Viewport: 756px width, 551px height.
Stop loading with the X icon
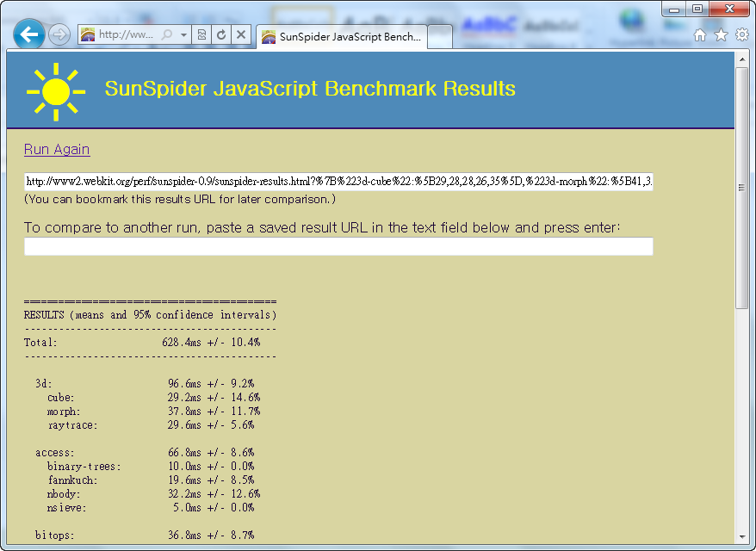pos(241,34)
